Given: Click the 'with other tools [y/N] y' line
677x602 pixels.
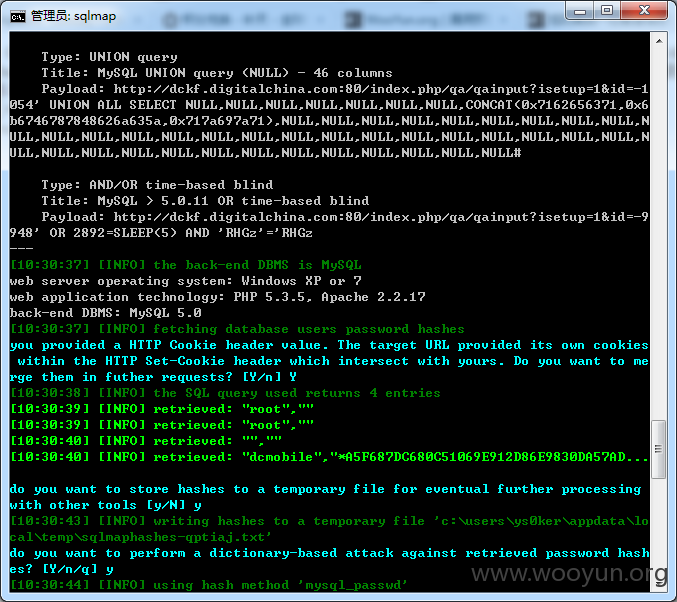Looking at the screenshot, I should 105,505.
